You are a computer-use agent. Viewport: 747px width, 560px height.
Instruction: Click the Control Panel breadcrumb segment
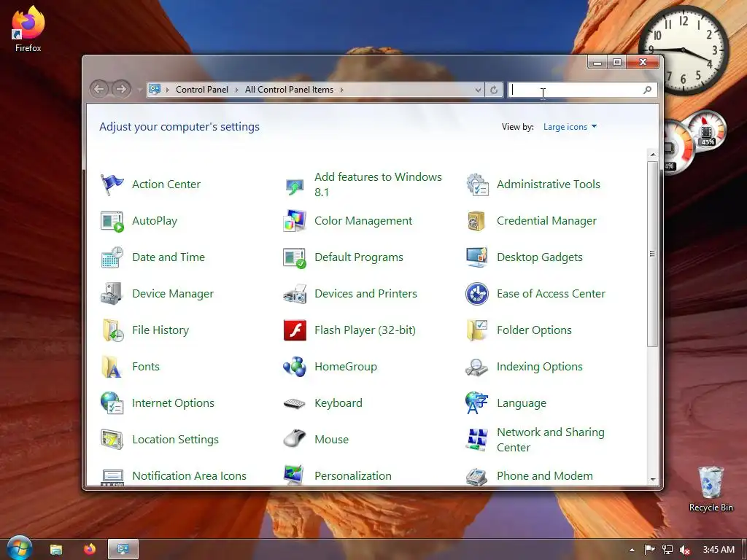tap(202, 90)
